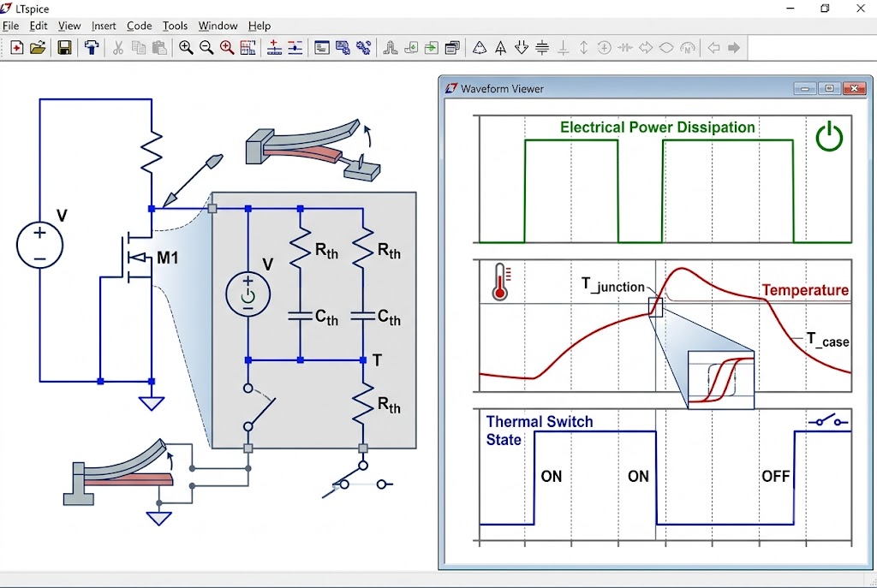This screenshot has height=588, width=877.
Task: Maximize the Waveform Viewer window
Action: click(x=829, y=88)
